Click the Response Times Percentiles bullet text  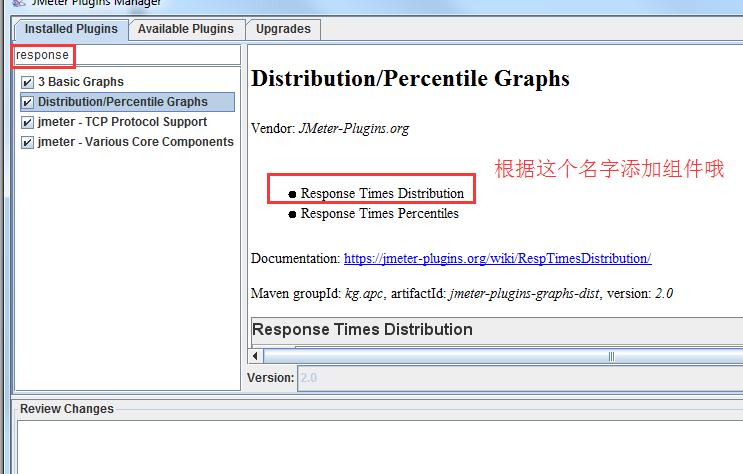380,213
